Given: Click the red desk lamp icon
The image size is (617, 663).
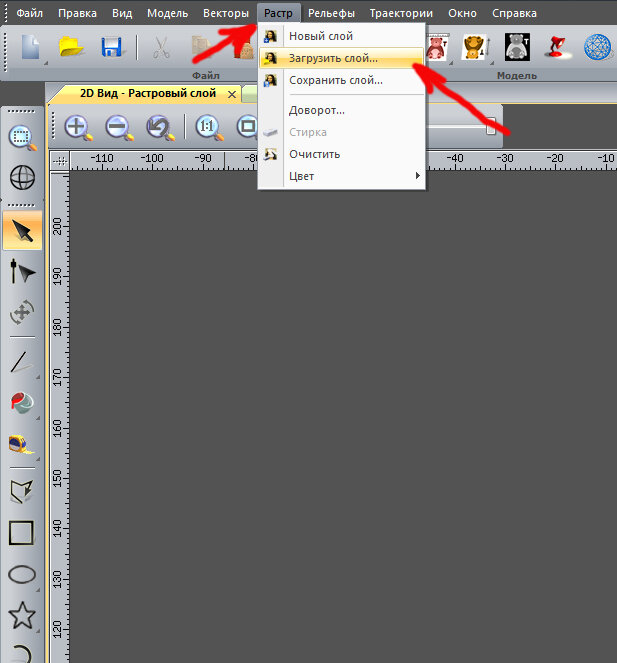Looking at the screenshot, I should pyautogui.click(x=557, y=47).
